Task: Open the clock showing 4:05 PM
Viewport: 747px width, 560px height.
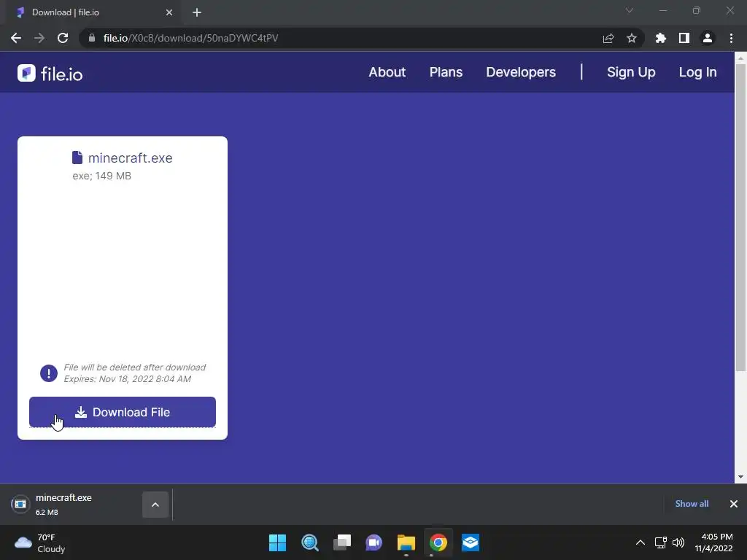Action: tap(713, 542)
